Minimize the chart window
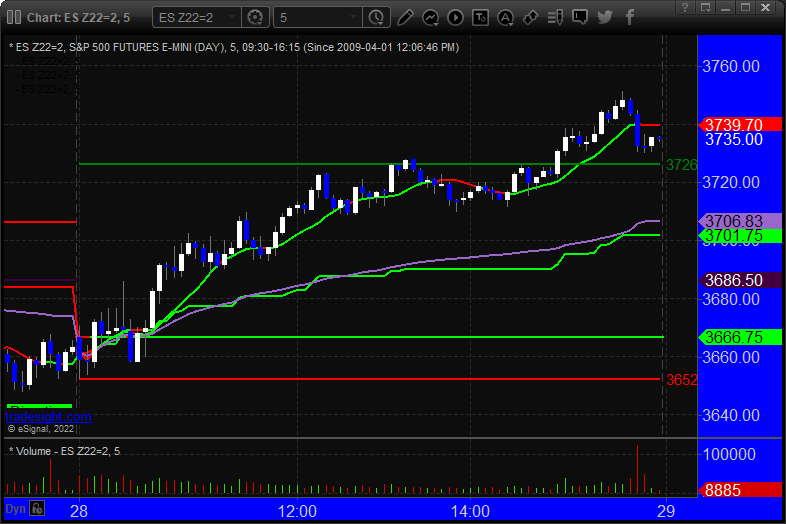 point(725,7)
